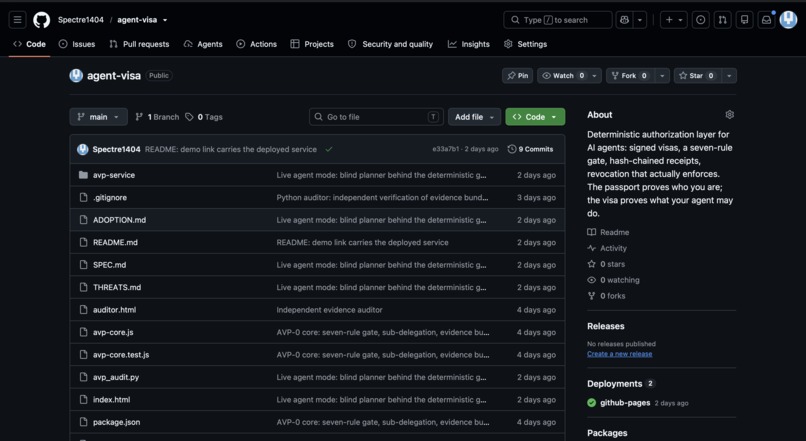Click Create a new release link
The height and width of the screenshot is (441, 806).
619,354
